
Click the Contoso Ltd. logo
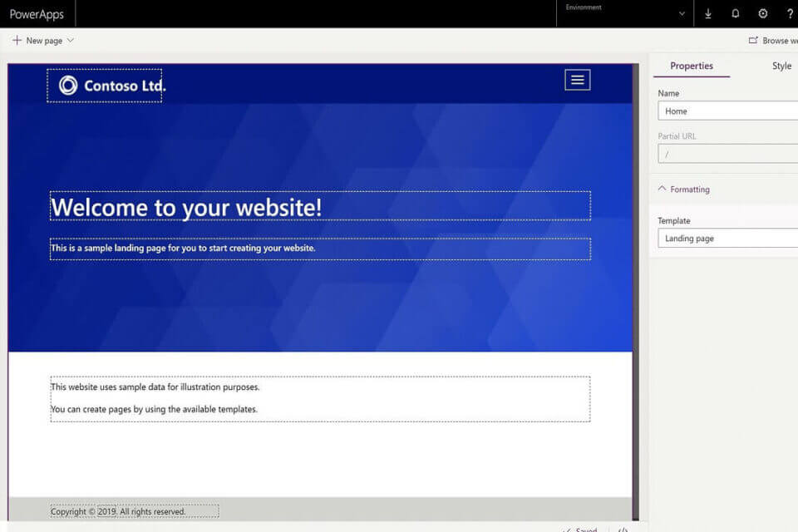104,86
